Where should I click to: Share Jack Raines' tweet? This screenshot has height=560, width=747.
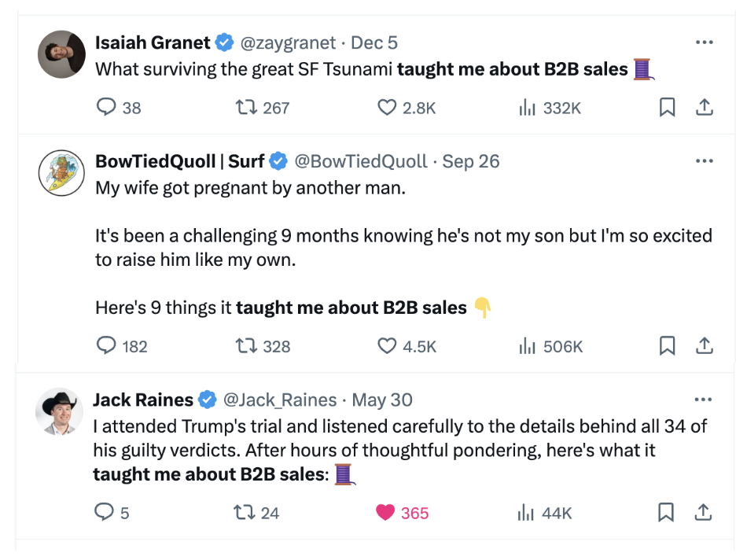[705, 513]
